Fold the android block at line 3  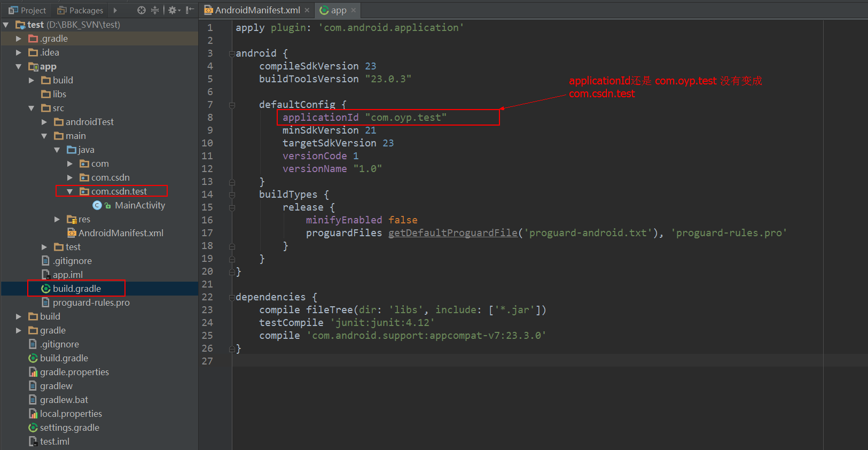point(232,53)
